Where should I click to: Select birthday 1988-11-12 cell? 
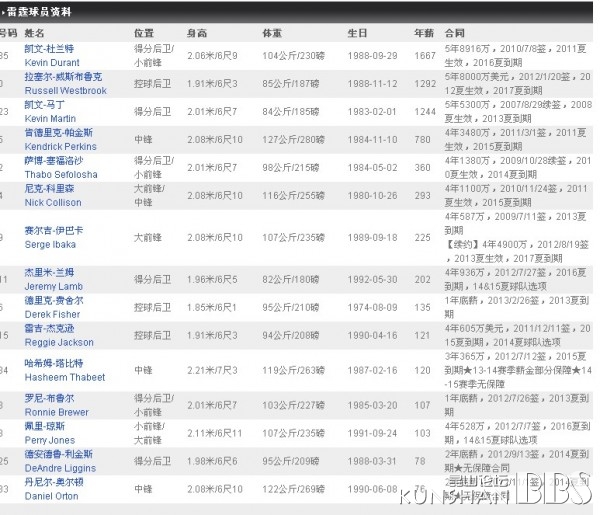[x=372, y=84]
